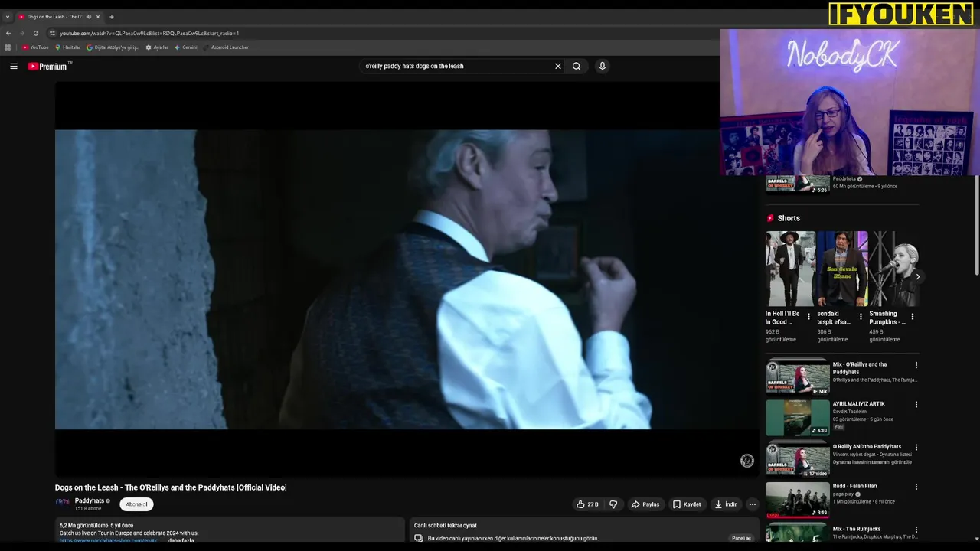
Task: Open the Dynatma listesinin tamamını görüntüle link
Action: coord(872,462)
